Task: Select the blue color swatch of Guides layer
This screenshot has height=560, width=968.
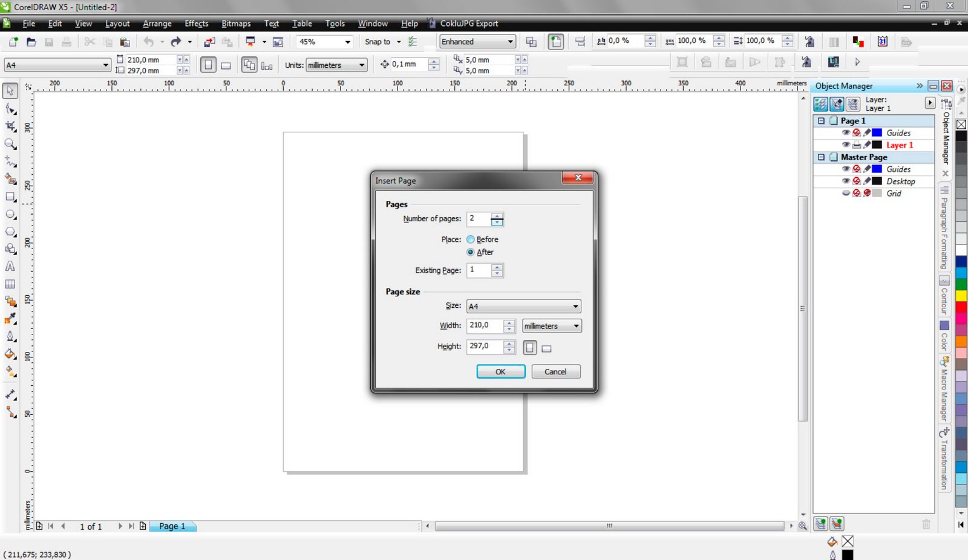Action: (877, 132)
